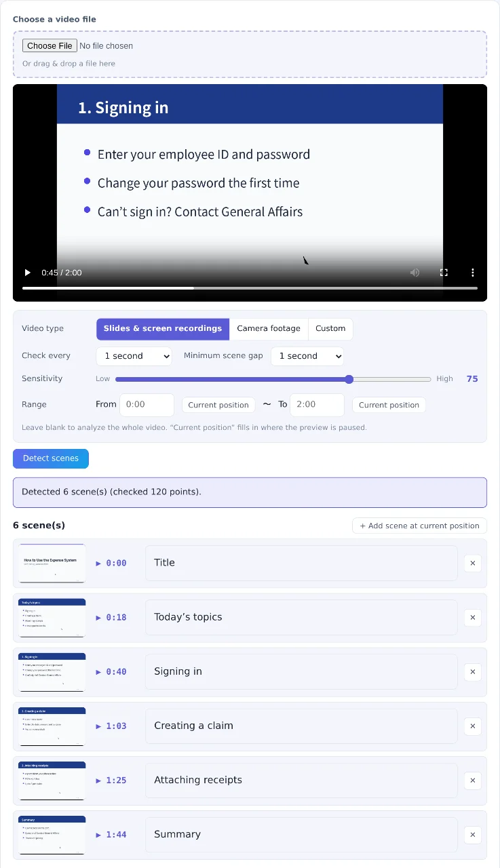500x868 pixels.
Task: Set From to Current position
Action: pos(218,406)
